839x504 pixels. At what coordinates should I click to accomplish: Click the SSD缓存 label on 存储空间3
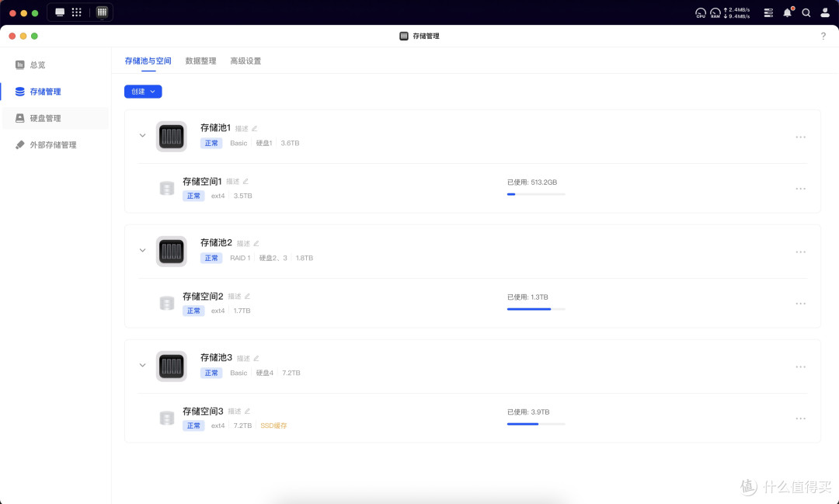[273, 426]
